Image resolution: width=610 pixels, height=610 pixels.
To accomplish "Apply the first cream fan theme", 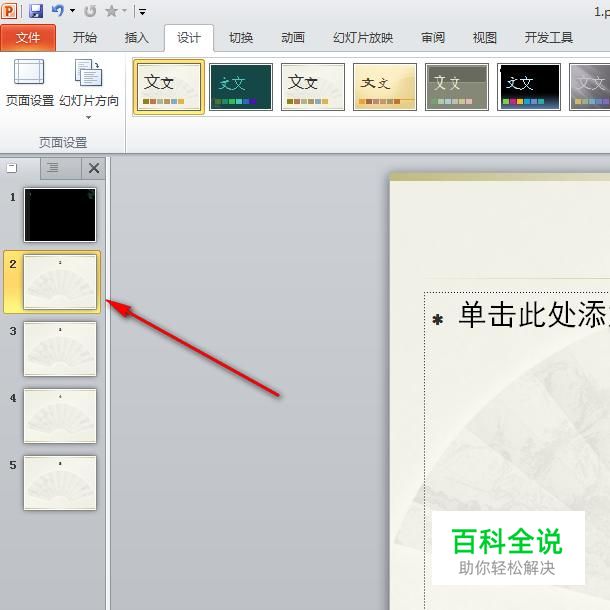I will (169, 87).
